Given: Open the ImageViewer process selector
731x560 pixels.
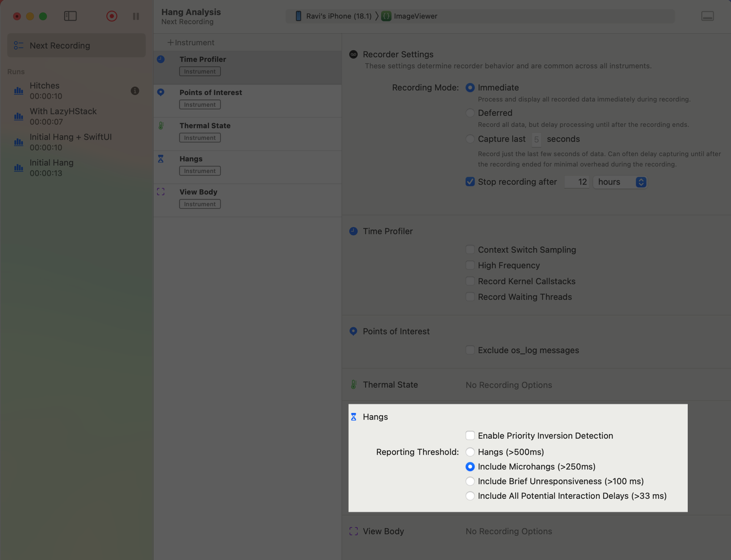Looking at the screenshot, I should (409, 16).
